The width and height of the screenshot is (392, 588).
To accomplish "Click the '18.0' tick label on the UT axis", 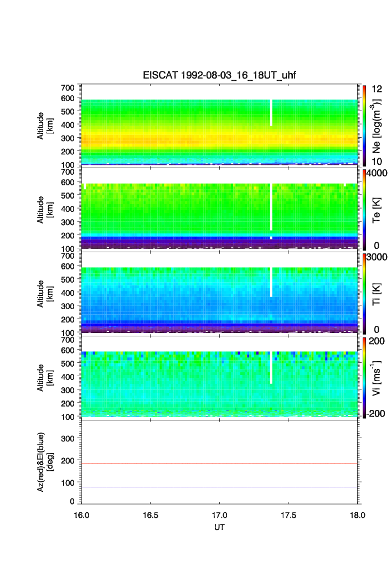I will click(x=358, y=515).
